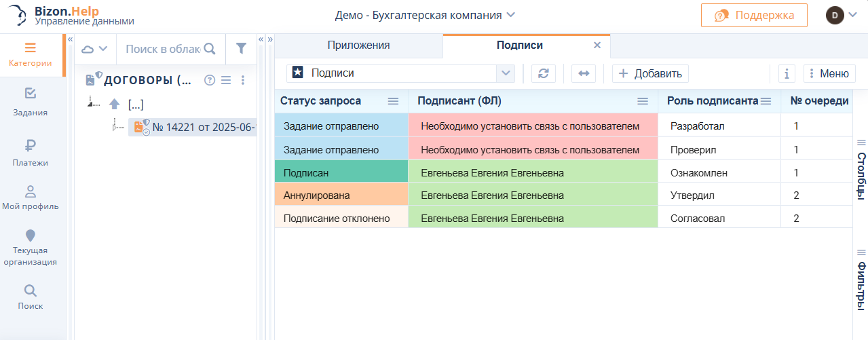Screen dimensions: 868x340
Task: Click the fit column width arrows icon
Action: tap(583, 73)
